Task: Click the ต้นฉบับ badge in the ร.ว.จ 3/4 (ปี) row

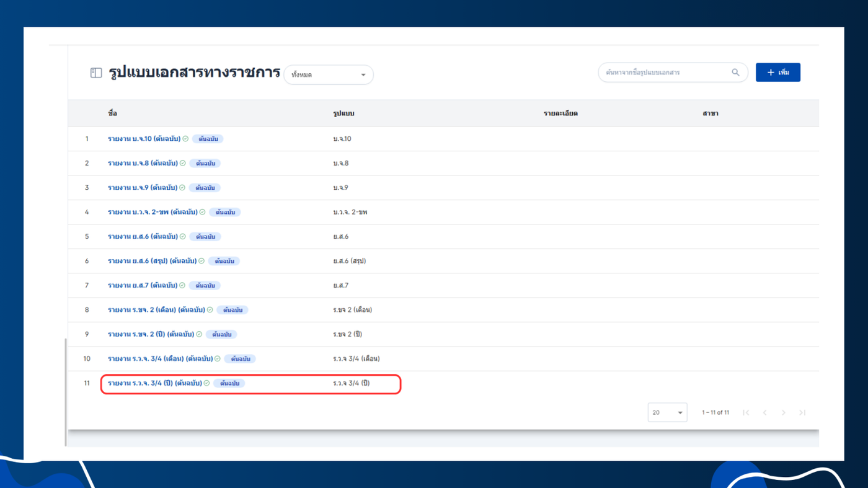Action: [x=229, y=383]
